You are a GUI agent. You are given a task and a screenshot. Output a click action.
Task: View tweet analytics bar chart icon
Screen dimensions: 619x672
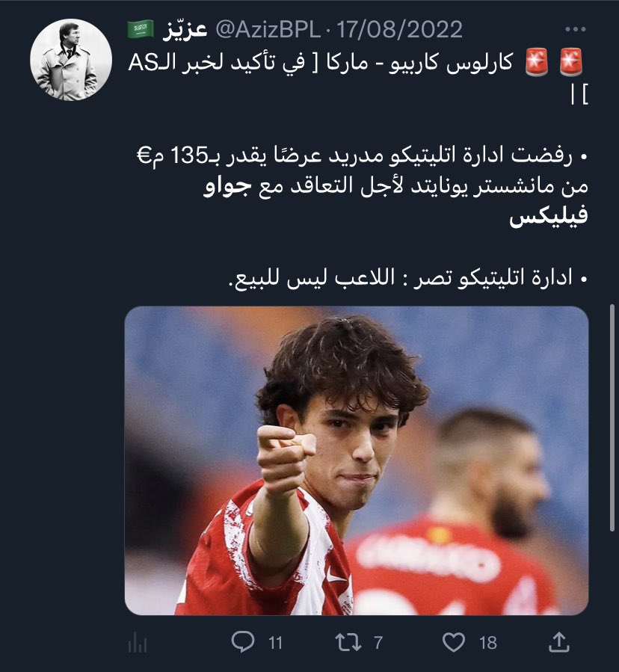tap(138, 644)
